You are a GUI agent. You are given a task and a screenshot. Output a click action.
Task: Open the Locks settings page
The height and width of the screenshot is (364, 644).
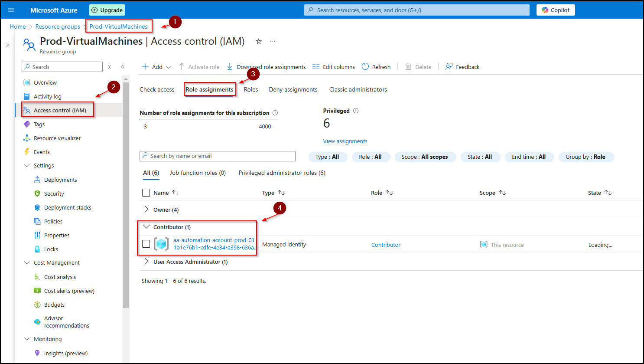click(51, 249)
